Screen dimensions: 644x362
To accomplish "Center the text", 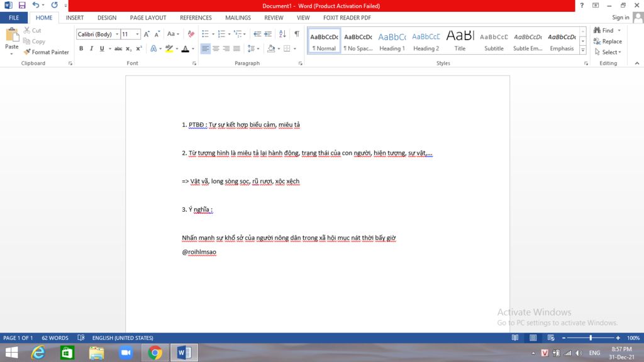I will 216,48.
